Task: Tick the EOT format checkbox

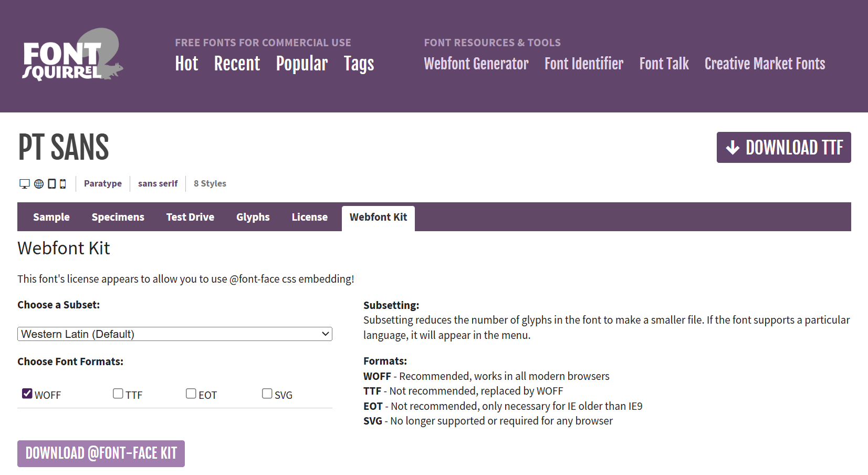Action: pos(191,394)
